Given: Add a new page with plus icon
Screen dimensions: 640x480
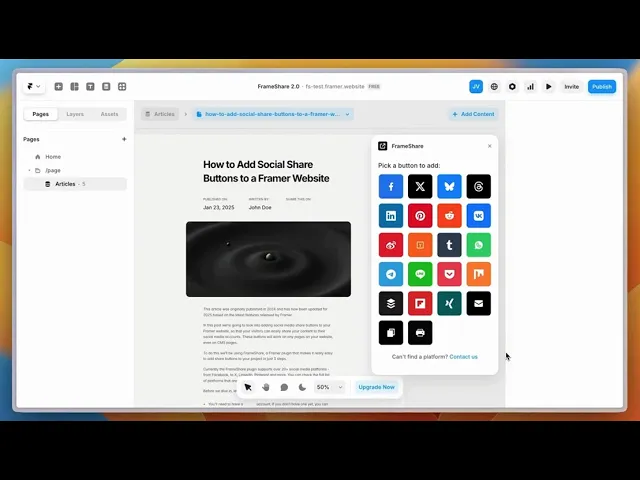Looking at the screenshot, I should [x=124, y=139].
